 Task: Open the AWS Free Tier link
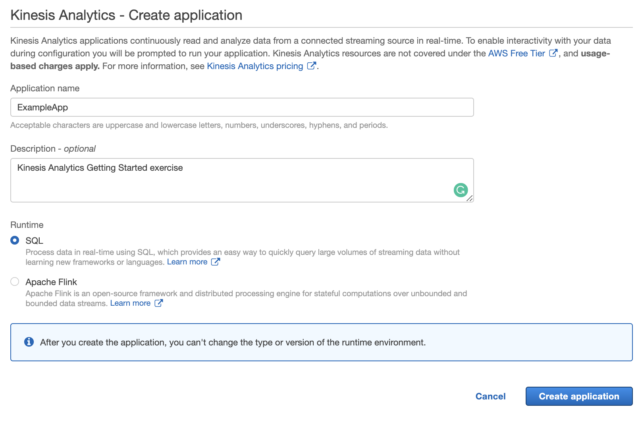516,53
